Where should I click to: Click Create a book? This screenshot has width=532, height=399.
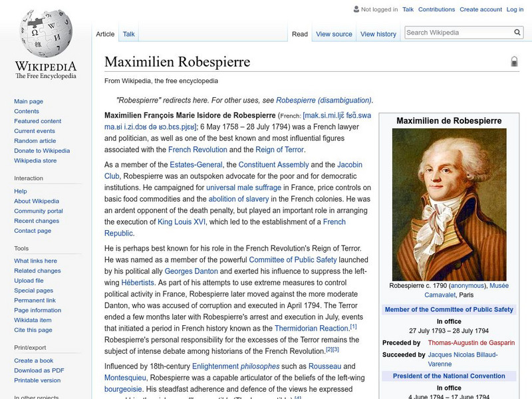[x=34, y=360]
